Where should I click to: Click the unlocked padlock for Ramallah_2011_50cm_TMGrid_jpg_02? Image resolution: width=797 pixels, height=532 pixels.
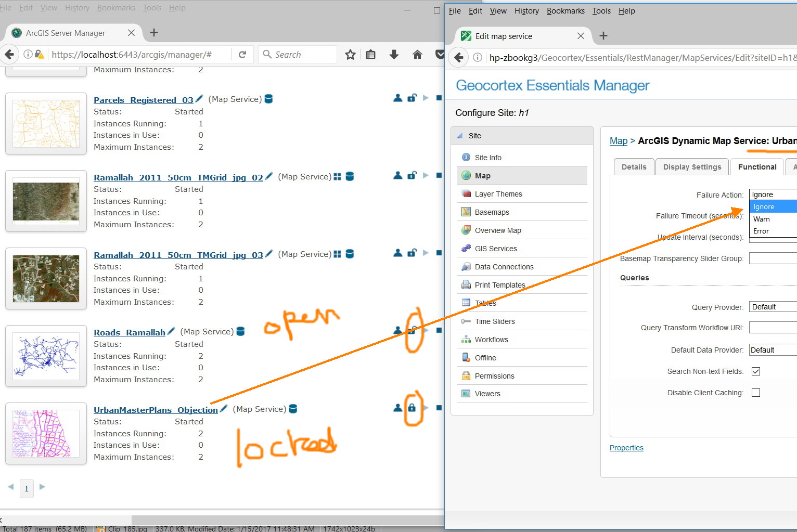click(x=412, y=175)
